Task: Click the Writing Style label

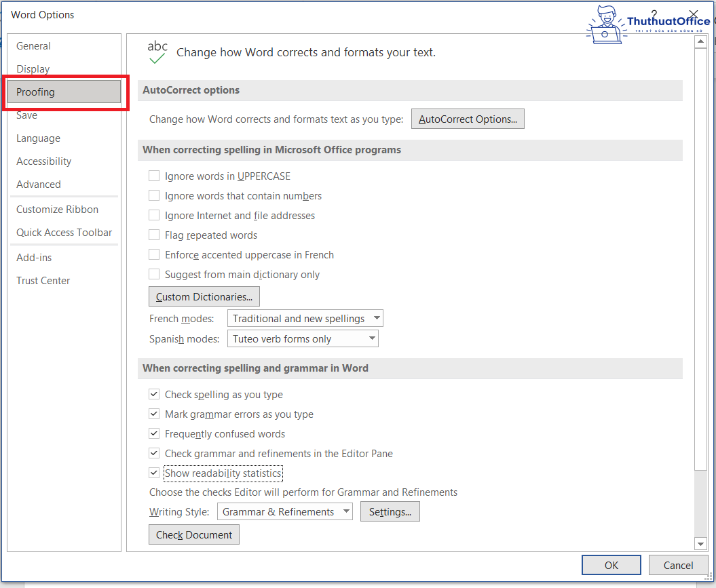Action: 179,512
